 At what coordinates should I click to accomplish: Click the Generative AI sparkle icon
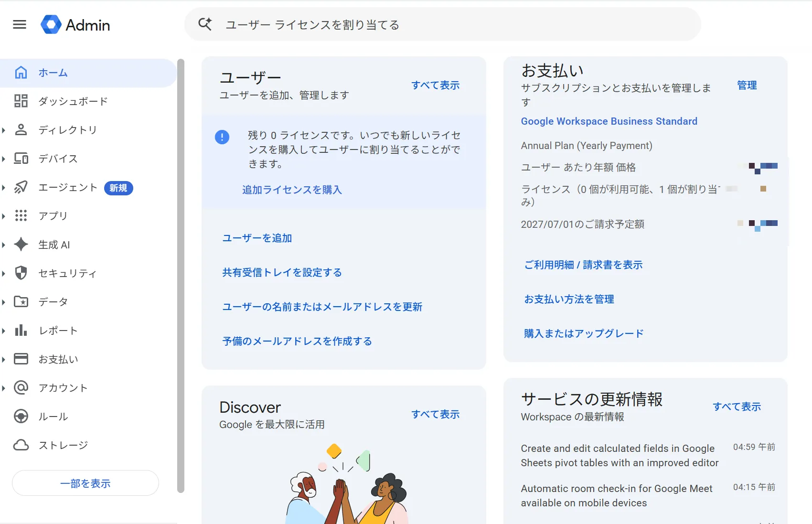pos(21,245)
